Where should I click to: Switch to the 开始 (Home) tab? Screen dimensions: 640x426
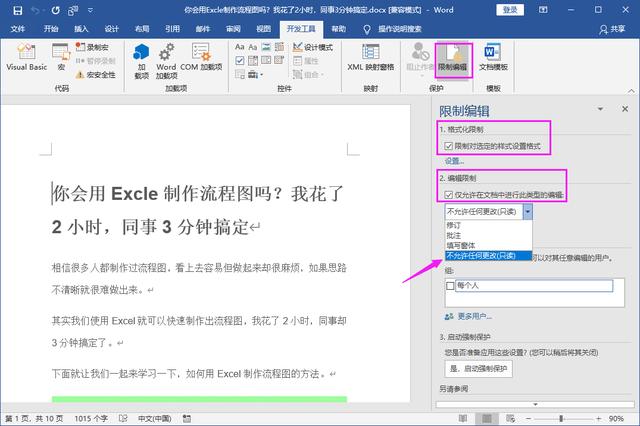click(51, 29)
